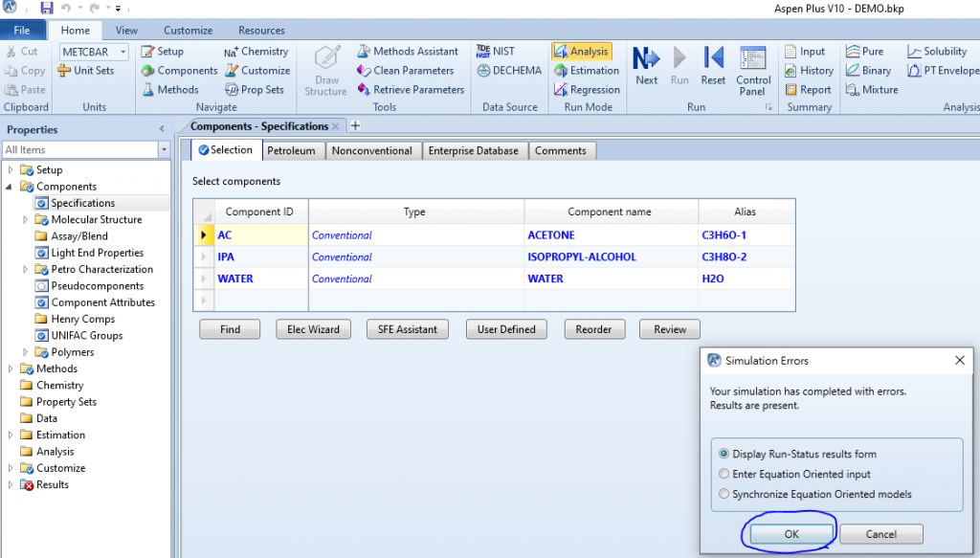Open the All Items filter dropdown

(164, 150)
